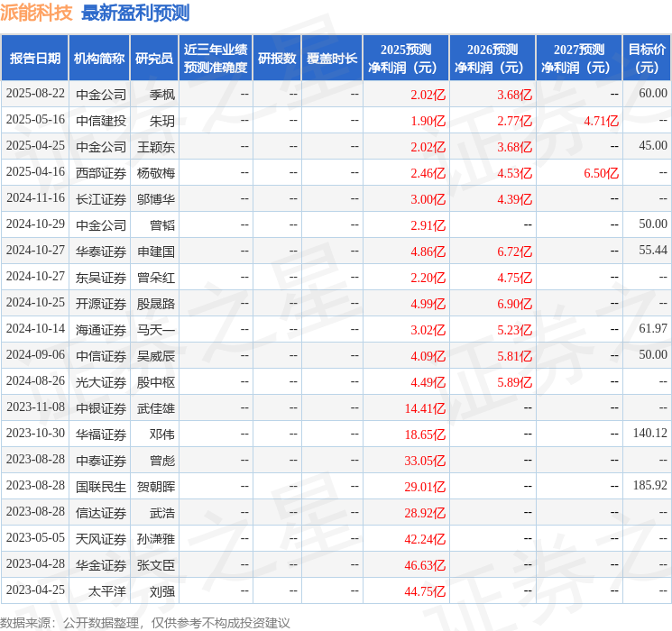Select the 185.92 target price cell

pos(649,486)
